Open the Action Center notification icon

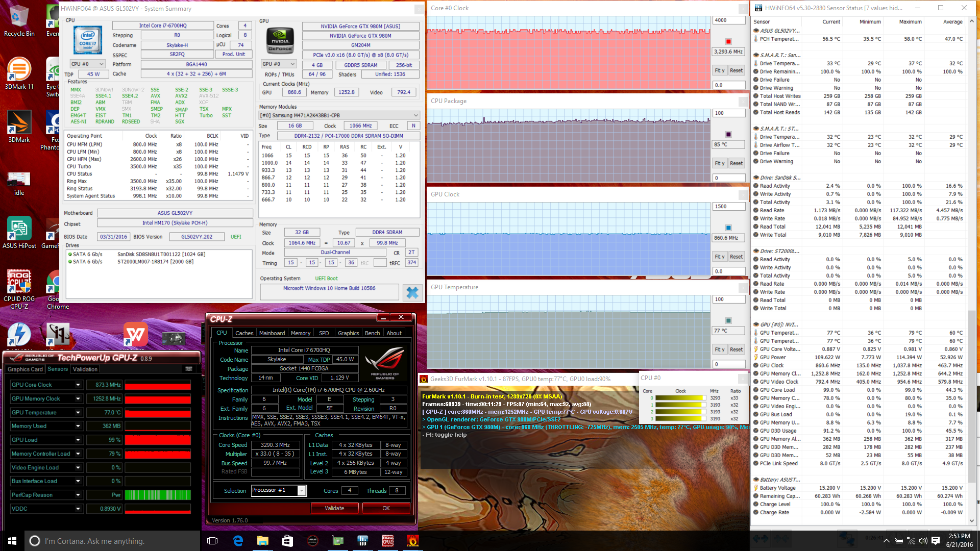point(936,541)
